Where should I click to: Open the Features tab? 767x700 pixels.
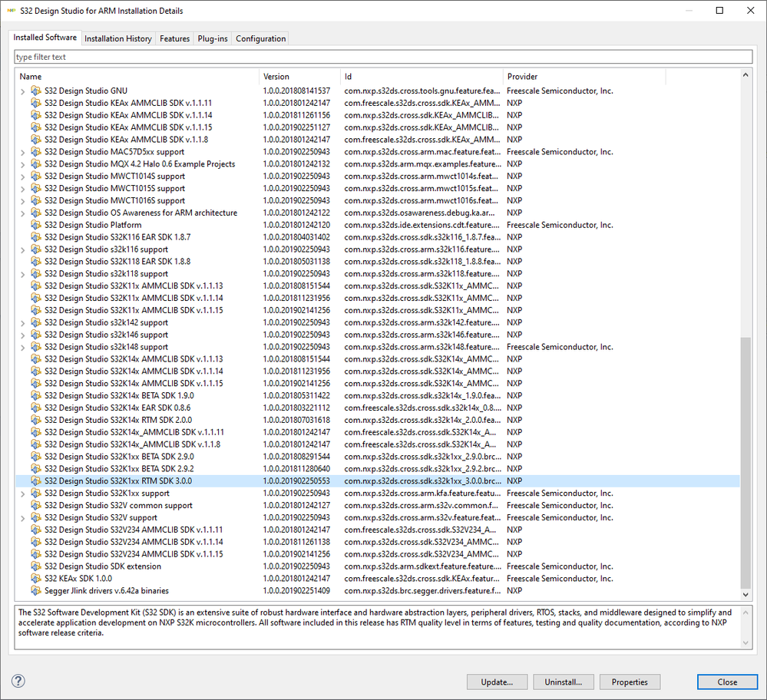click(174, 38)
